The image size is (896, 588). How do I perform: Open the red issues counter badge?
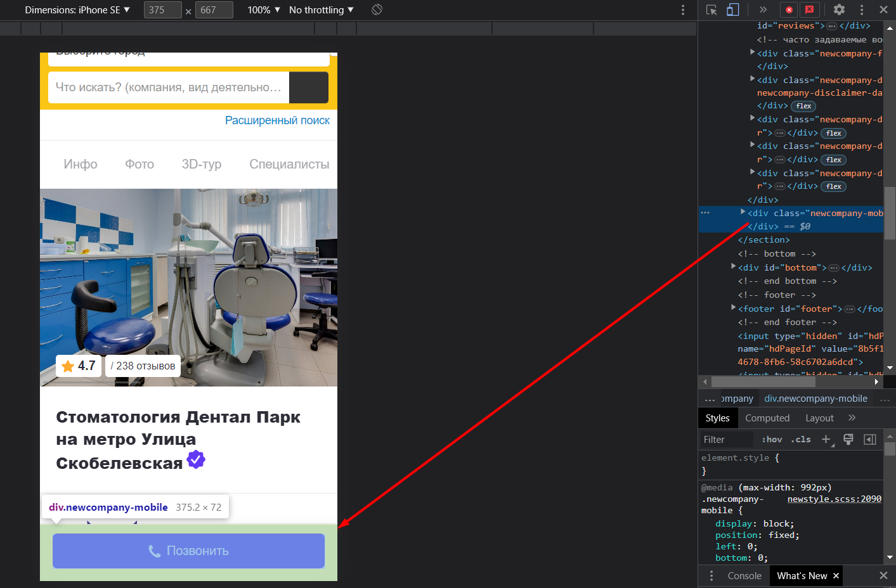(x=809, y=10)
